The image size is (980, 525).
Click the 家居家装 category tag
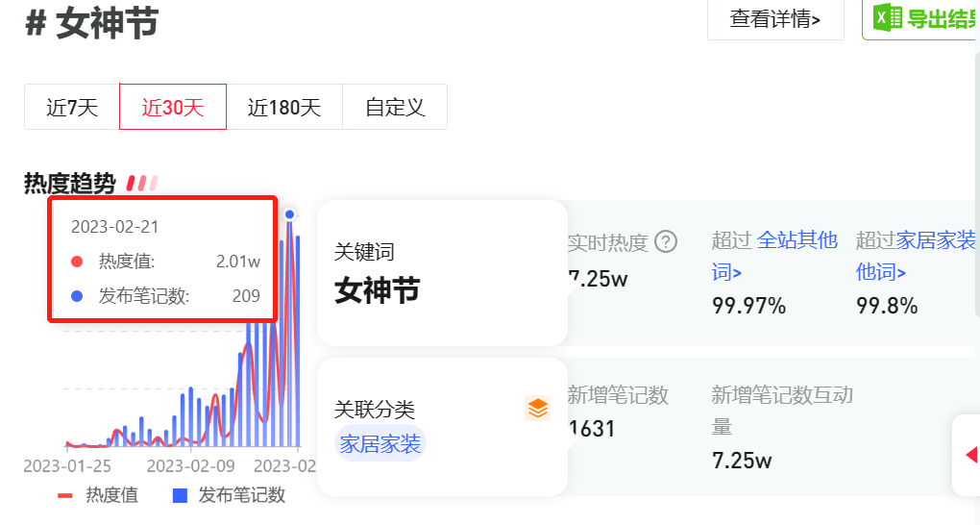(x=380, y=443)
